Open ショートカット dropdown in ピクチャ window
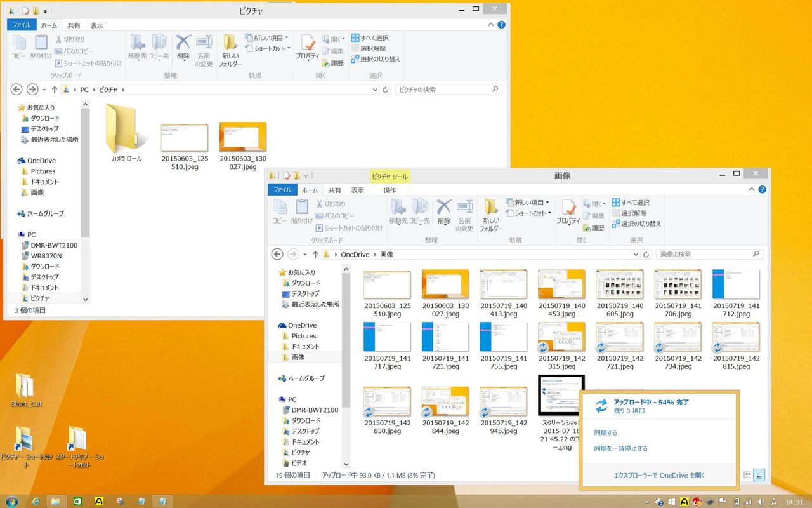 click(x=268, y=48)
